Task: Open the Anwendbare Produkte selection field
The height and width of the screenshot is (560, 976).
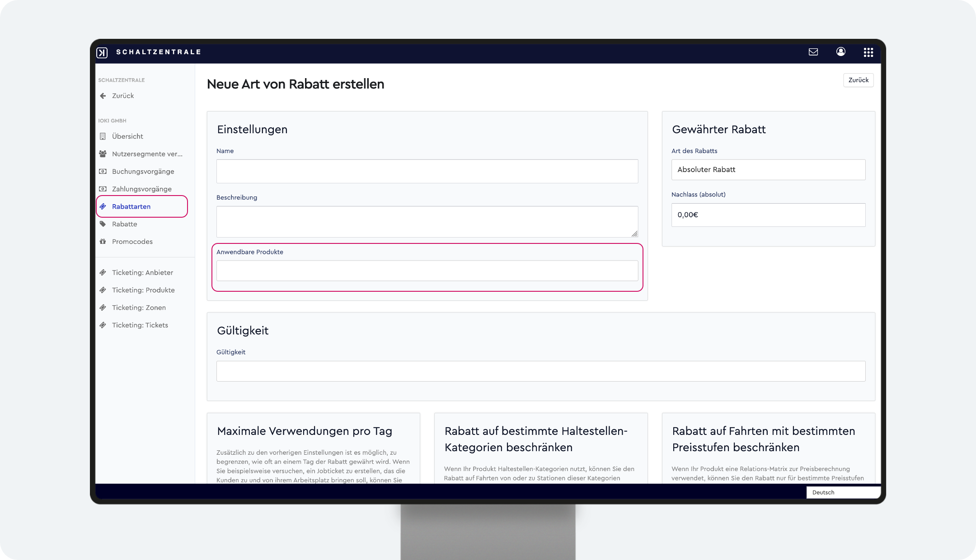Action: [427, 271]
